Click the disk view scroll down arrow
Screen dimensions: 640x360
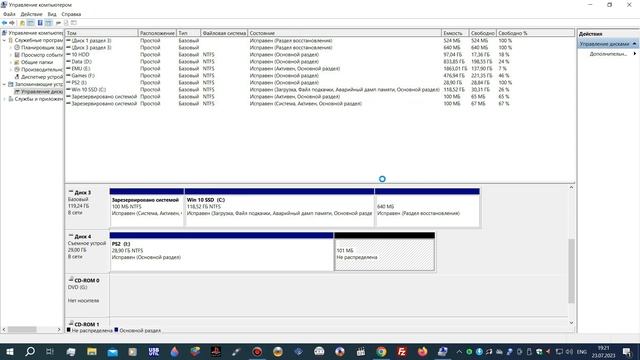point(571,323)
